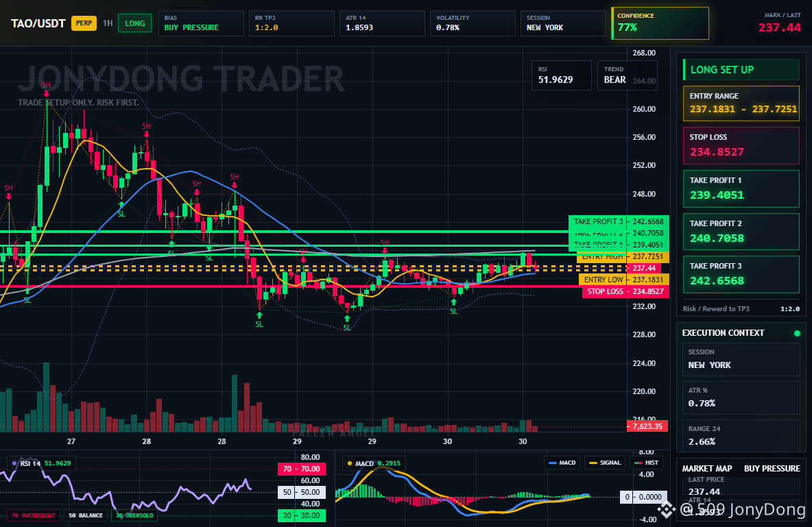Click the Mark / Last 237.44 price
Image resolution: width=812 pixels, height=527 pixels.
click(779, 27)
